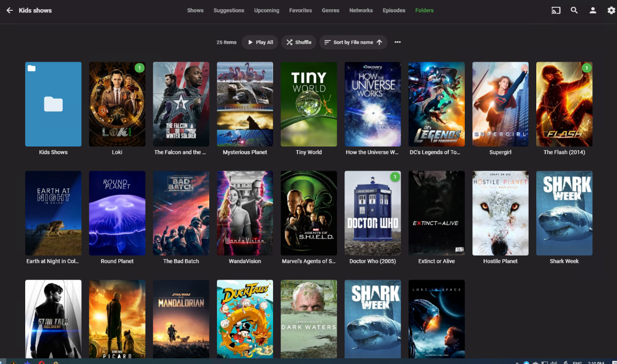Open the Mysterious Planet poster
This screenshot has height=364, width=617.
point(245,104)
